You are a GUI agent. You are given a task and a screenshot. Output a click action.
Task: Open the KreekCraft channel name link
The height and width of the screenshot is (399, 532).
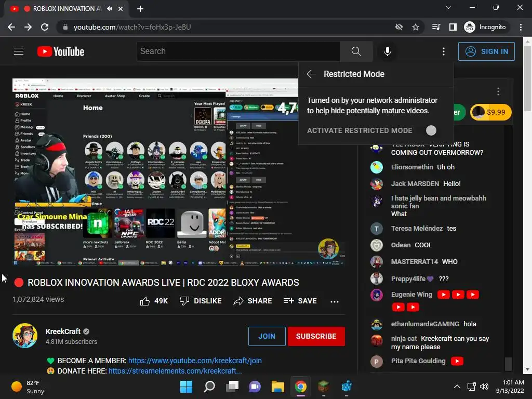(x=63, y=331)
